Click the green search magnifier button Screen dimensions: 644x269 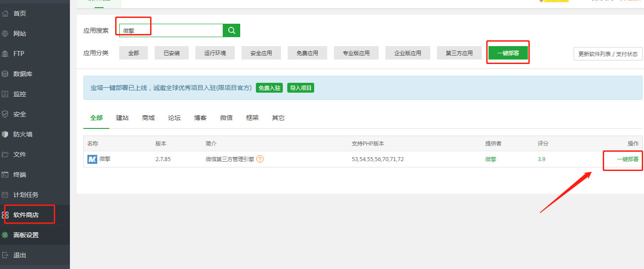tap(232, 30)
